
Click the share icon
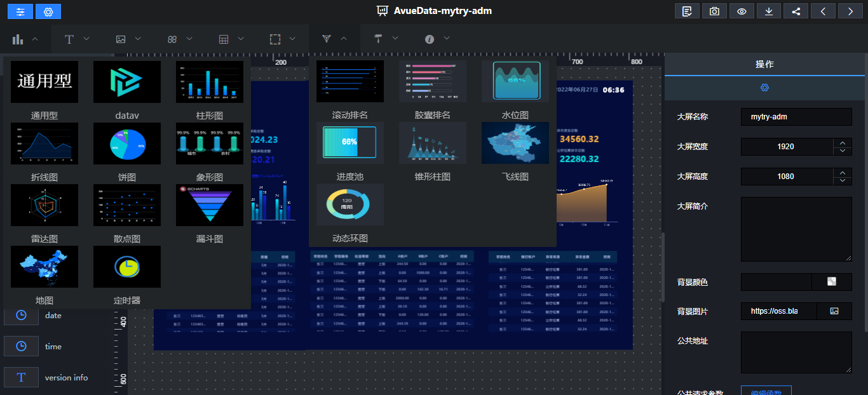click(796, 11)
